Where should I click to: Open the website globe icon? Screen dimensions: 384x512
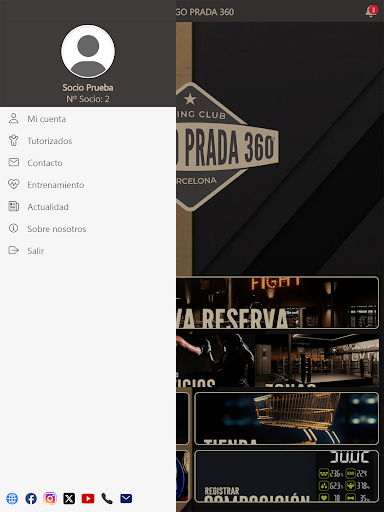12,498
